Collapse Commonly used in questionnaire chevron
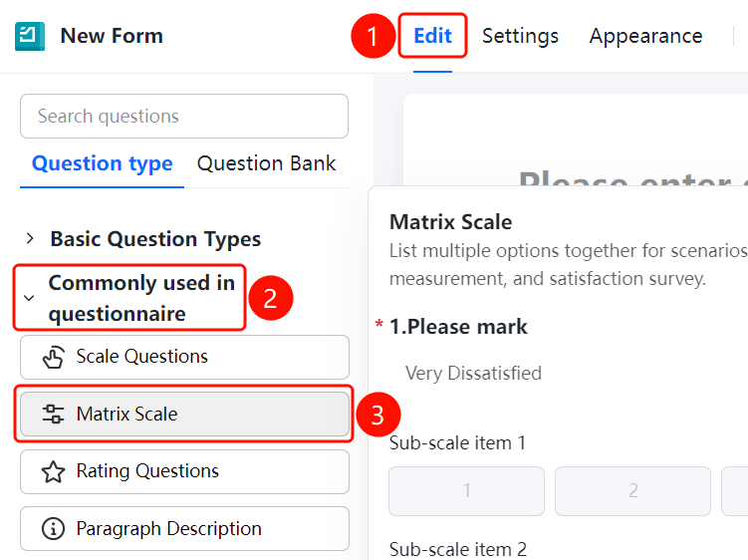This screenshot has height=560, width=748. pyautogui.click(x=29, y=298)
